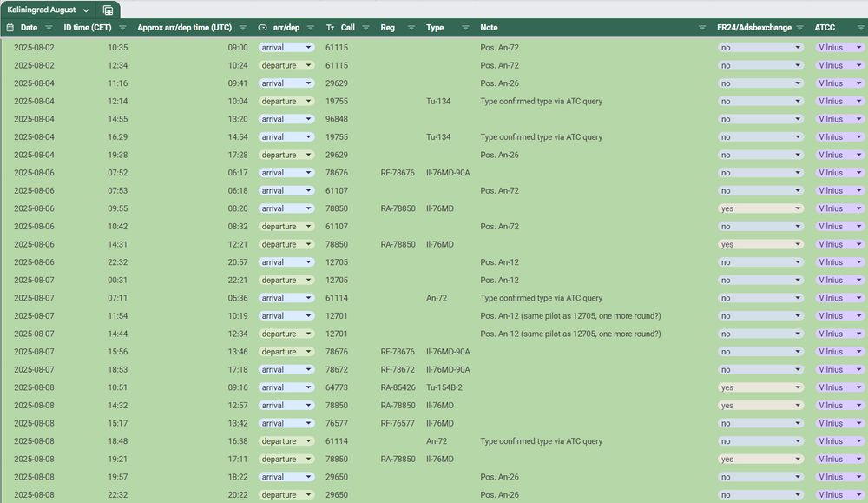868x503 pixels.
Task: Select the call sign cell 96848
Action: point(337,119)
